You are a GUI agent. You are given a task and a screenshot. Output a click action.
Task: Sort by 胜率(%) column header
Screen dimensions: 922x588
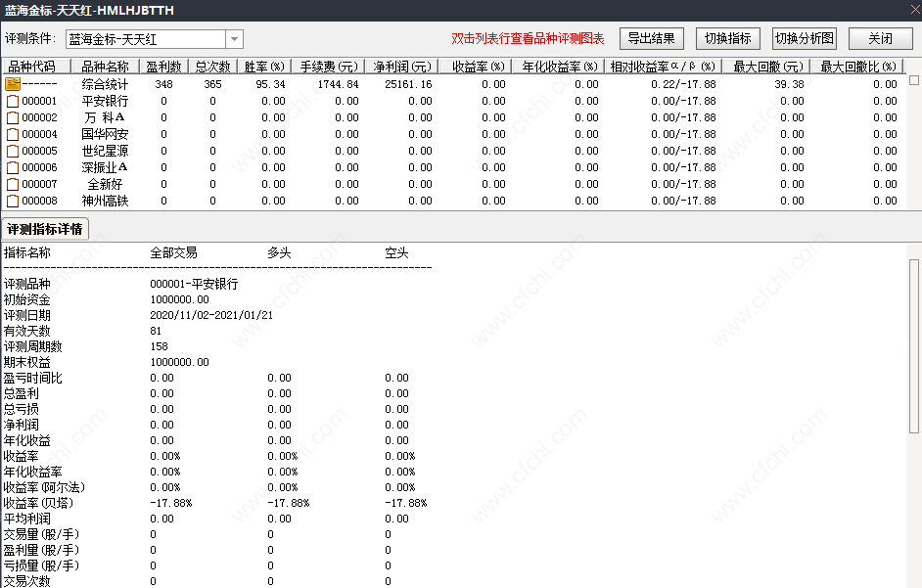point(264,67)
